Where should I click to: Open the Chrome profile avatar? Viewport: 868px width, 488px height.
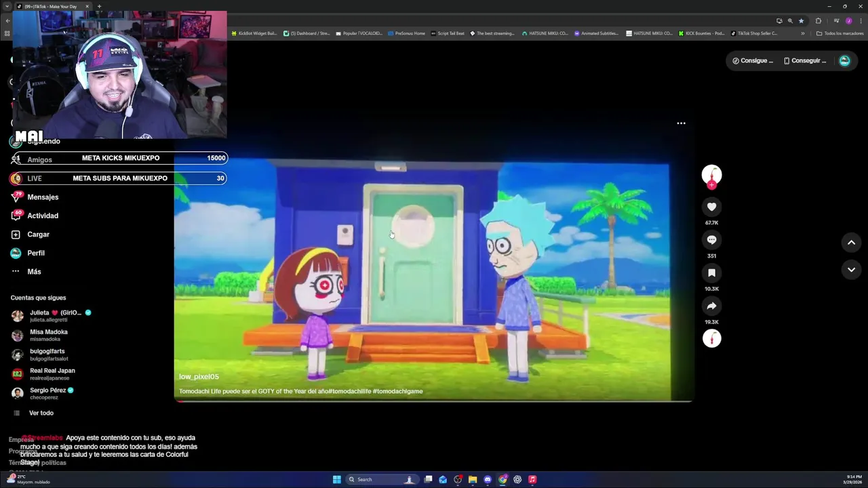click(848, 21)
